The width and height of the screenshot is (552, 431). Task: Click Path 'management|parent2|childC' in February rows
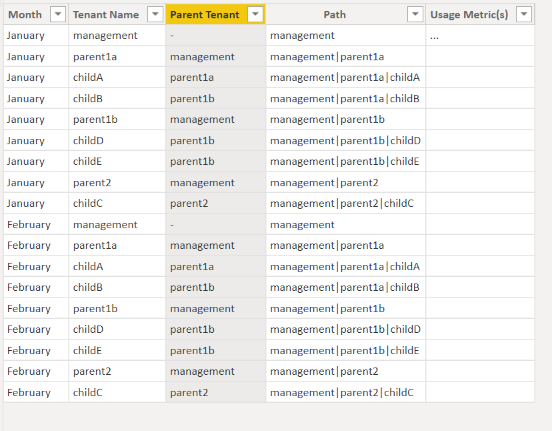coord(342,392)
